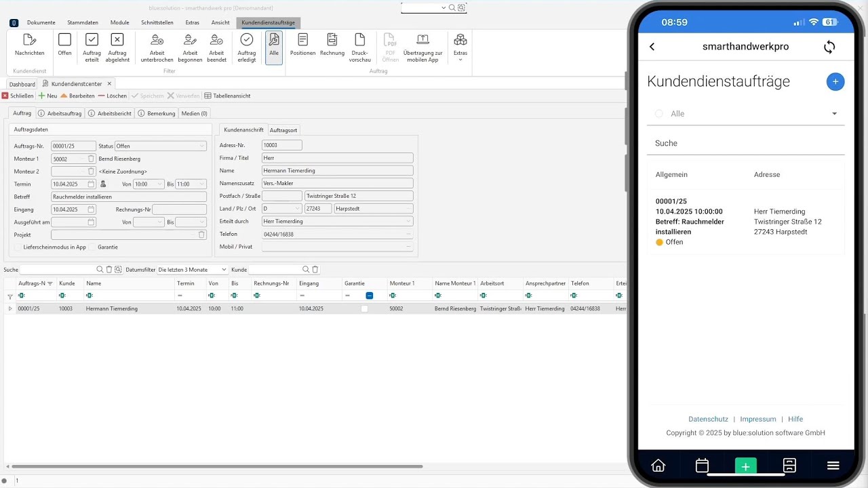Image resolution: width=868 pixels, height=488 pixels.
Task: Apply the Auftrag erledigt filter
Action: click(247, 47)
